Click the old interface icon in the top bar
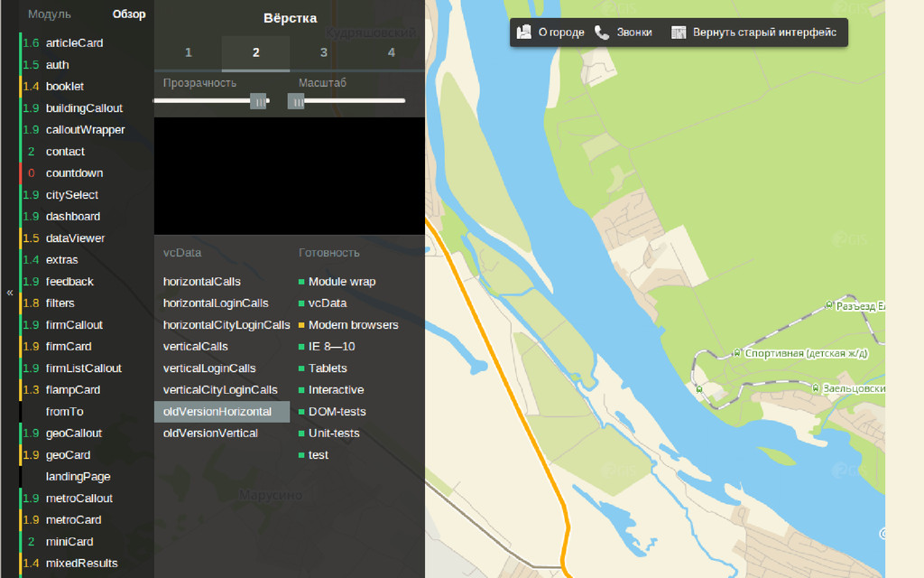The image size is (924, 578). tap(679, 33)
